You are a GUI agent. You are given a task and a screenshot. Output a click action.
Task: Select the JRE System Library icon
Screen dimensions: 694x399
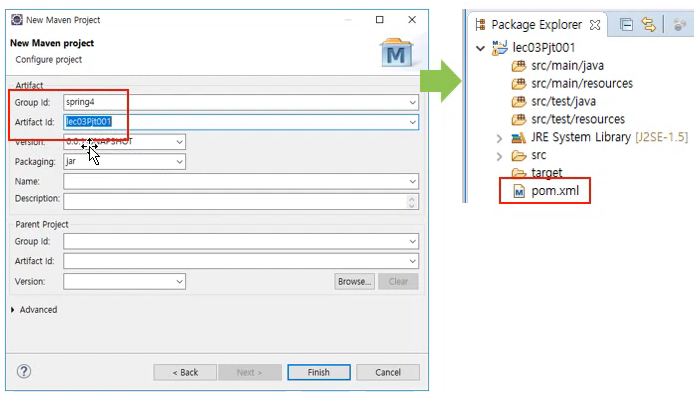[518, 138]
